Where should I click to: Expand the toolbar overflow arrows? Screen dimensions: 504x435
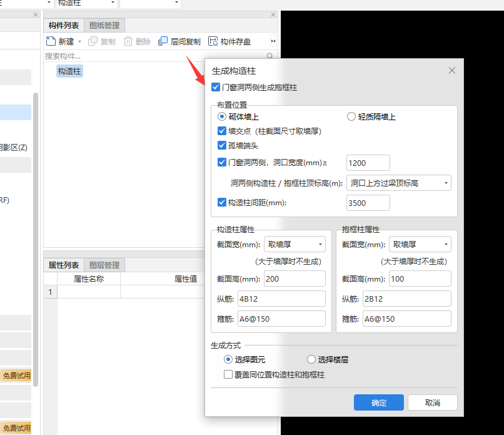(273, 41)
